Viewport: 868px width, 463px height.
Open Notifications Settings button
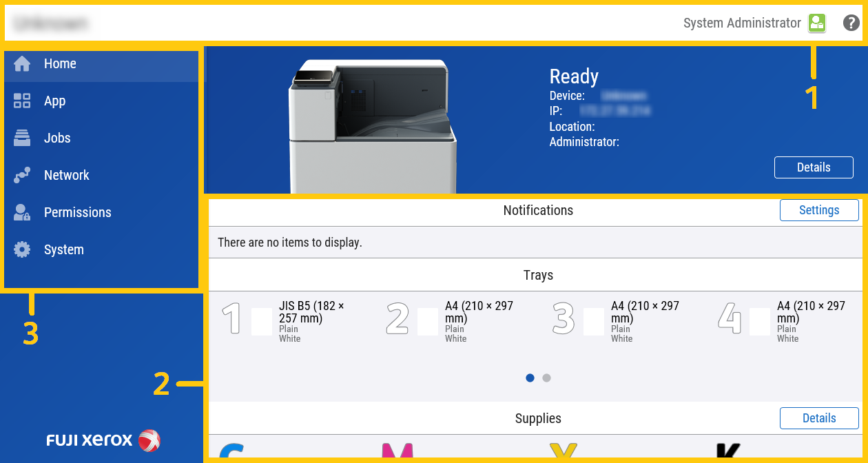click(x=819, y=210)
